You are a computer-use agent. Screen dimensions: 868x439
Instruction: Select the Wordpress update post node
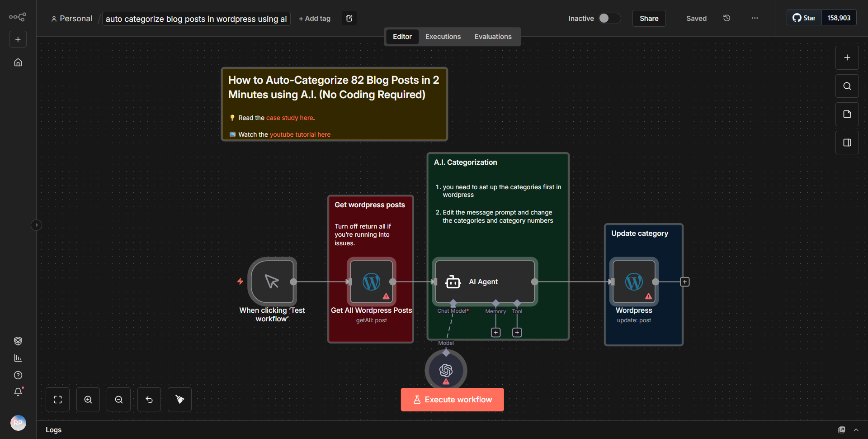pyautogui.click(x=634, y=282)
